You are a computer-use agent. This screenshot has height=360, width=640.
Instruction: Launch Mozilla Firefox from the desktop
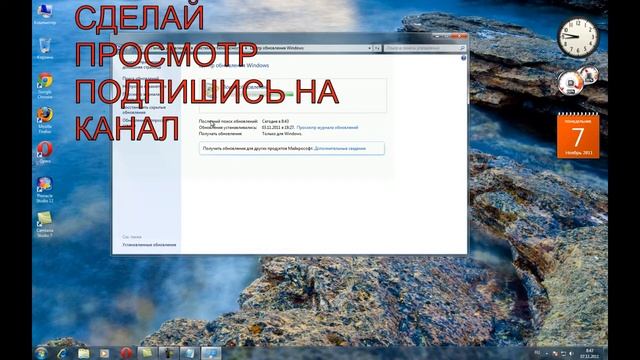pyautogui.click(x=45, y=120)
